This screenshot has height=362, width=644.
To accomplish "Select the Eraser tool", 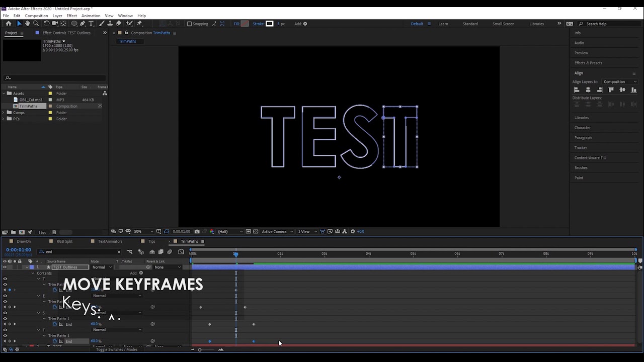I will [x=119, y=24].
